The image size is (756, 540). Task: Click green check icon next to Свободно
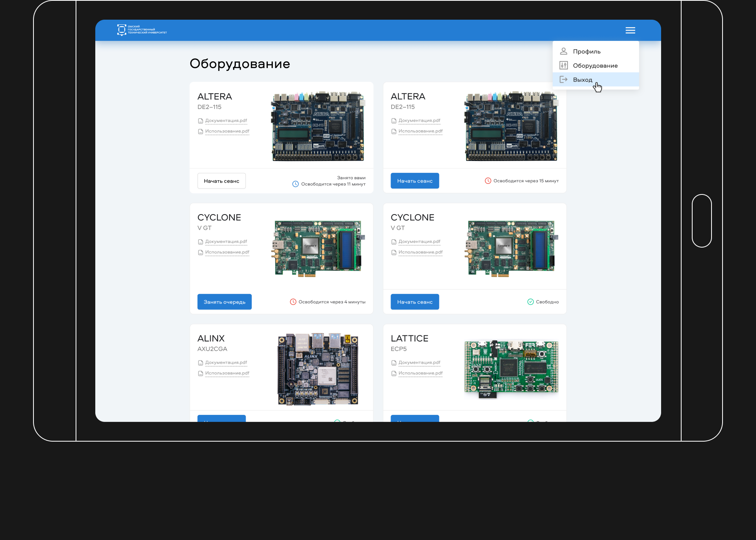pyautogui.click(x=530, y=302)
